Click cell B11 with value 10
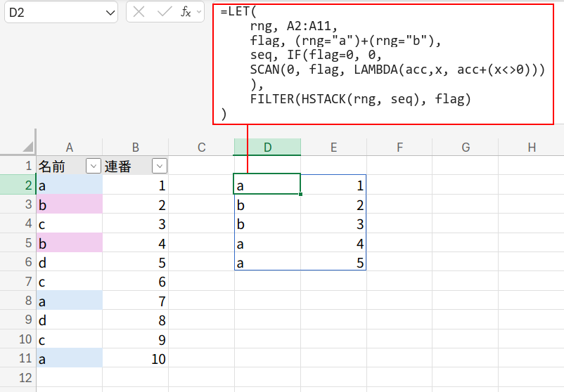Image resolution: width=564 pixels, height=392 pixels. (x=135, y=358)
